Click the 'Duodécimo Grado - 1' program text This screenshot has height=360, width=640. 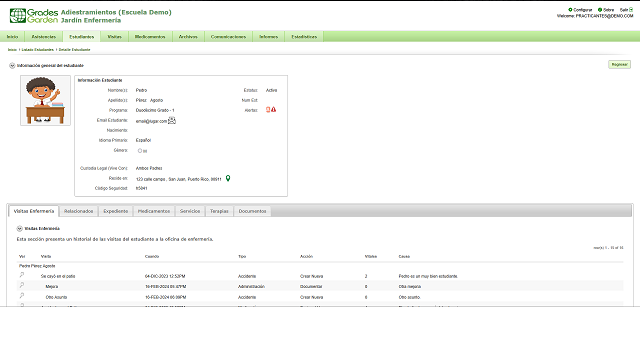coord(155,110)
